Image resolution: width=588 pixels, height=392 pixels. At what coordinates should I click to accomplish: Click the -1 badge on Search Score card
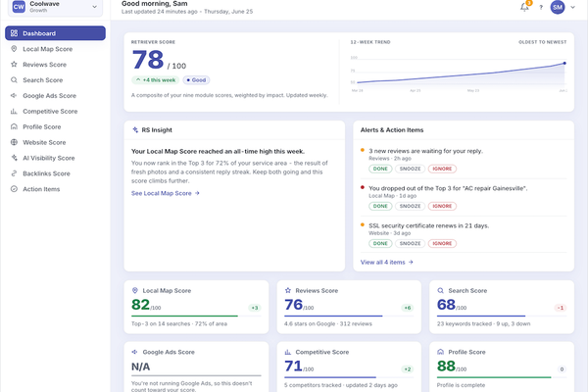pyautogui.click(x=561, y=308)
